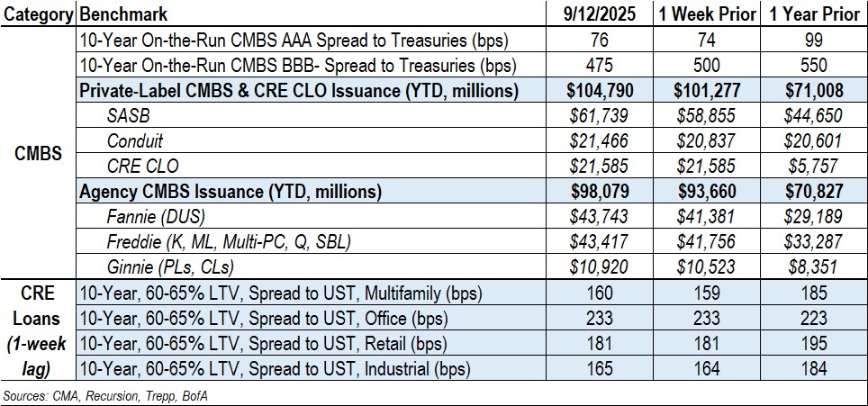Click the SASB value $61,739
868x406 pixels.
click(x=599, y=116)
